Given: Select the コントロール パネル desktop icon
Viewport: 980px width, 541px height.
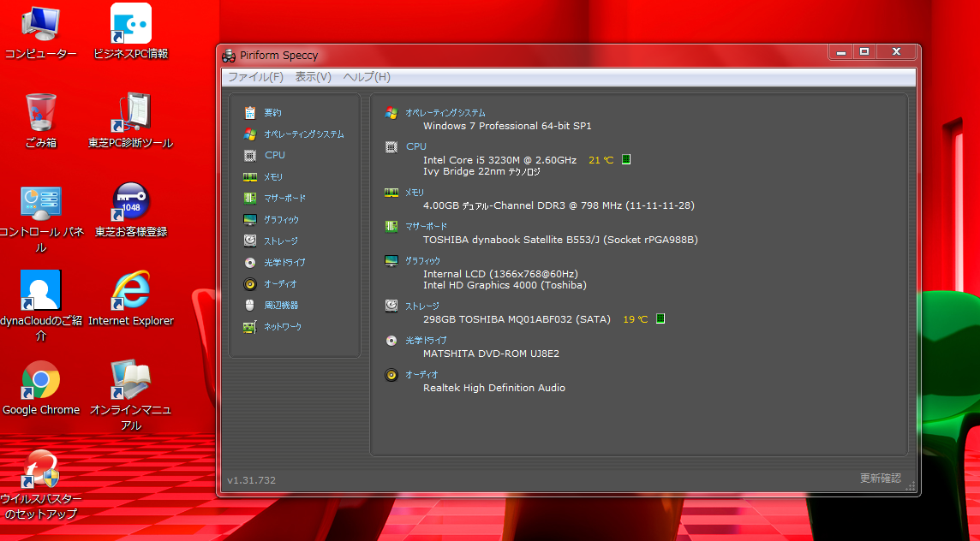Looking at the screenshot, I should (41, 218).
